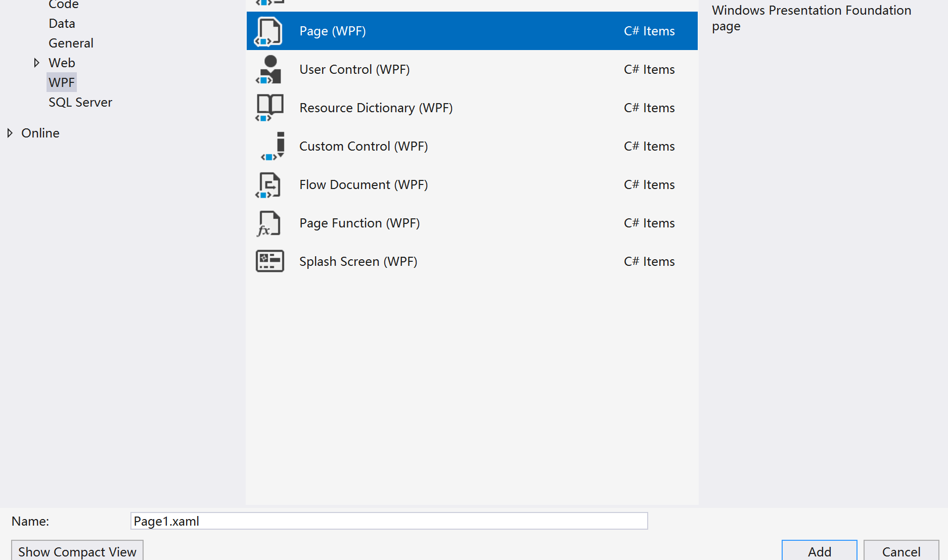Select the Data category in tree
This screenshot has width=948, height=560.
[62, 23]
